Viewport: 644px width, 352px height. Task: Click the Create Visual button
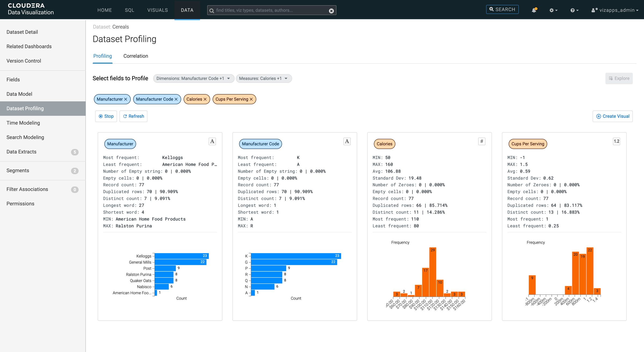pyautogui.click(x=613, y=116)
